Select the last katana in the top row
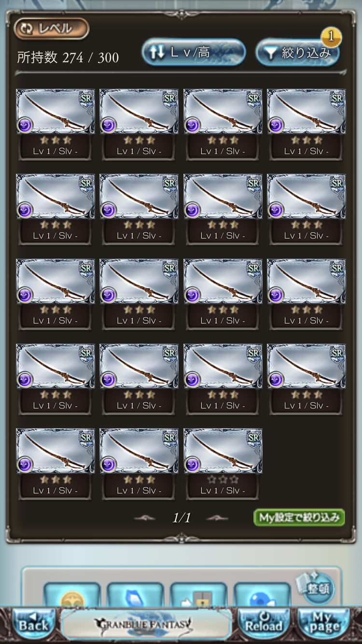The width and height of the screenshot is (362, 644). coord(306,124)
